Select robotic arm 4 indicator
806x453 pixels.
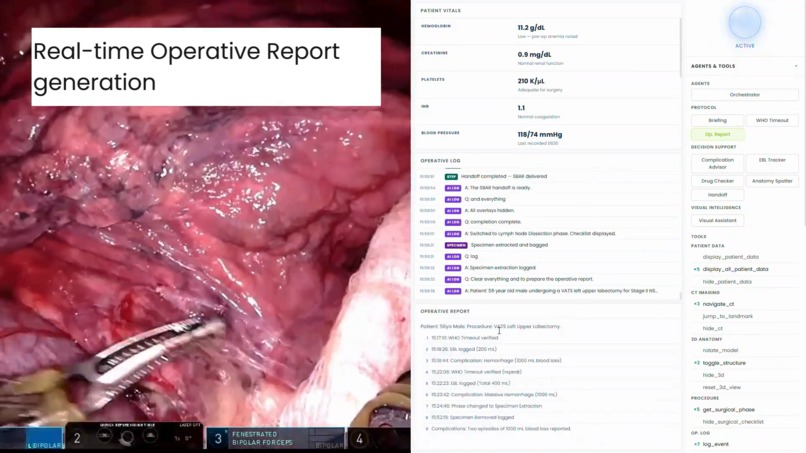coord(359,439)
